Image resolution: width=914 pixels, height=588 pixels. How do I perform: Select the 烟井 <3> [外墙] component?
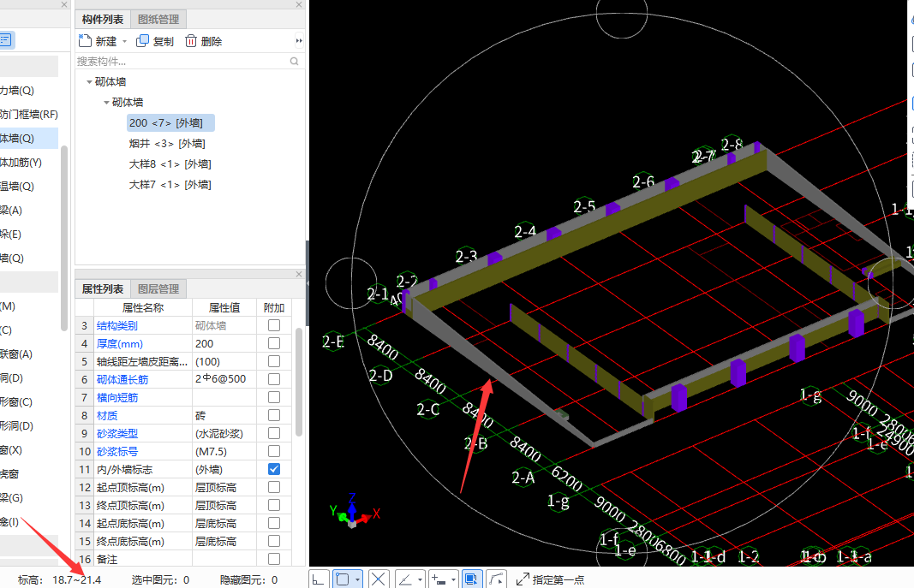pos(167,143)
